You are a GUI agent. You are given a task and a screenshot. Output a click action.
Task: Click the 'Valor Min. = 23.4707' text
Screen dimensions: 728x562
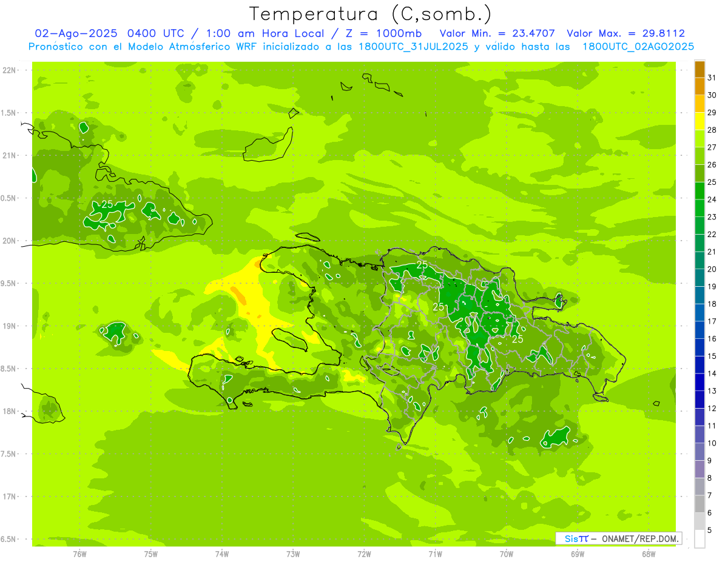point(497,33)
